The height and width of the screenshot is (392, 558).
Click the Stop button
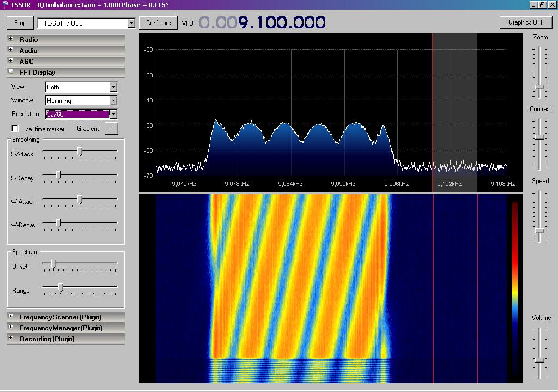pos(20,23)
